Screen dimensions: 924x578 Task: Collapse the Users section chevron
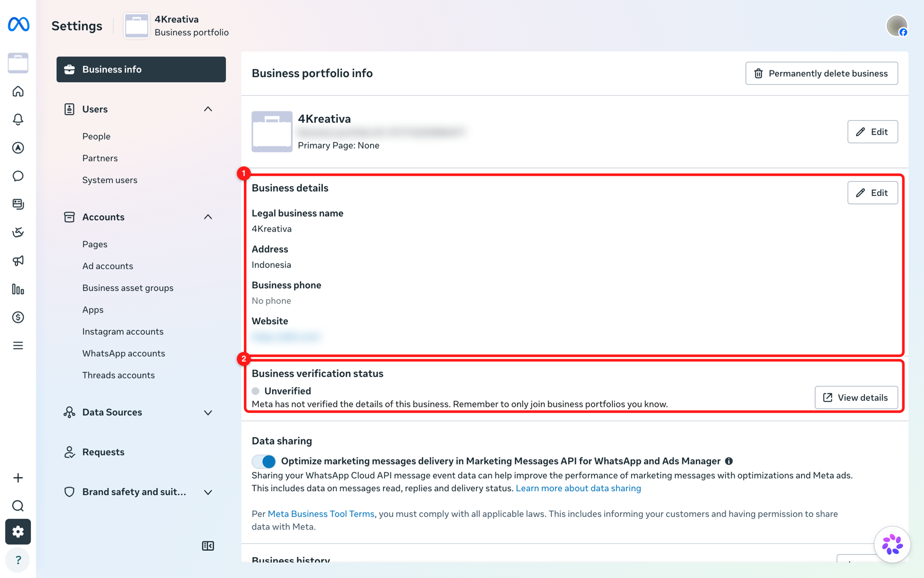tap(208, 109)
